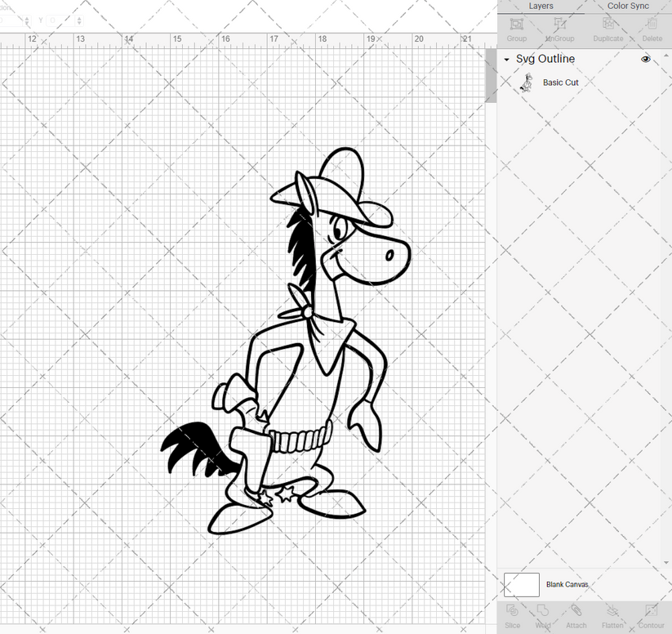
Task: Switch to the Layers tab
Action: (x=541, y=7)
